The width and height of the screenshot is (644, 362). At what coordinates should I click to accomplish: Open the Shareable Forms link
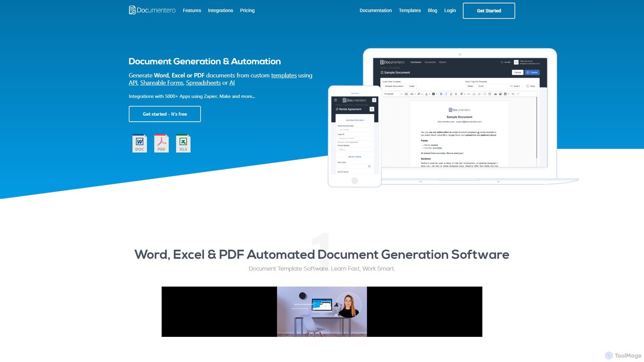point(162,83)
